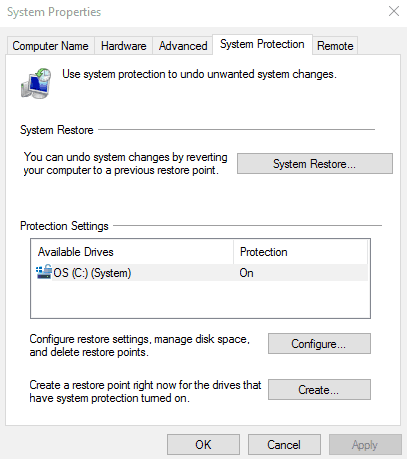
Task: Switch to the Remote tab
Action: [335, 46]
